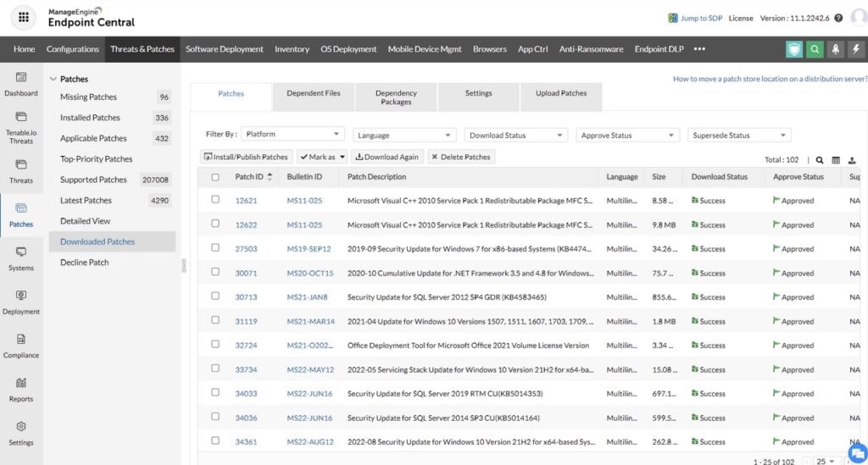Click the lightning quick-actions icon
Viewport: 868px width, 465px height.
click(856, 49)
